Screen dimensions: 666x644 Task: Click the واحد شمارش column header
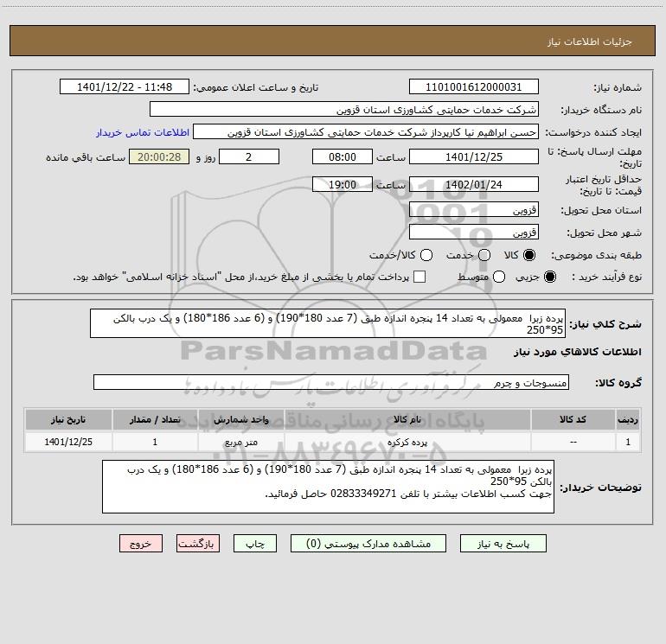coord(240,419)
